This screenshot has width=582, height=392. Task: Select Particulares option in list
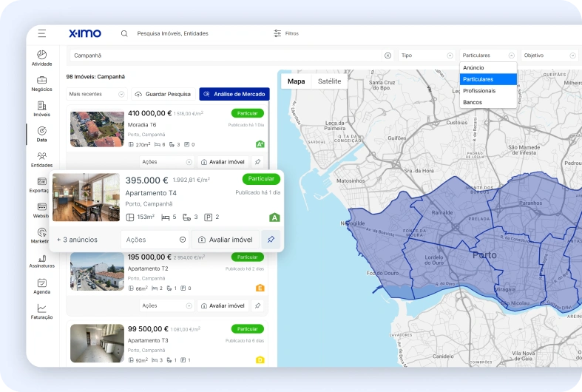pyautogui.click(x=488, y=79)
